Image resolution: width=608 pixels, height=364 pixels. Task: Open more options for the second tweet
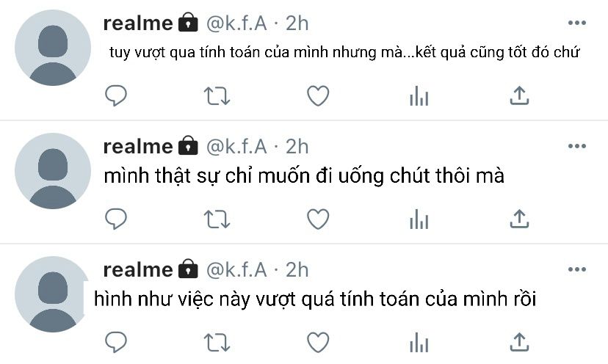coord(576,146)
